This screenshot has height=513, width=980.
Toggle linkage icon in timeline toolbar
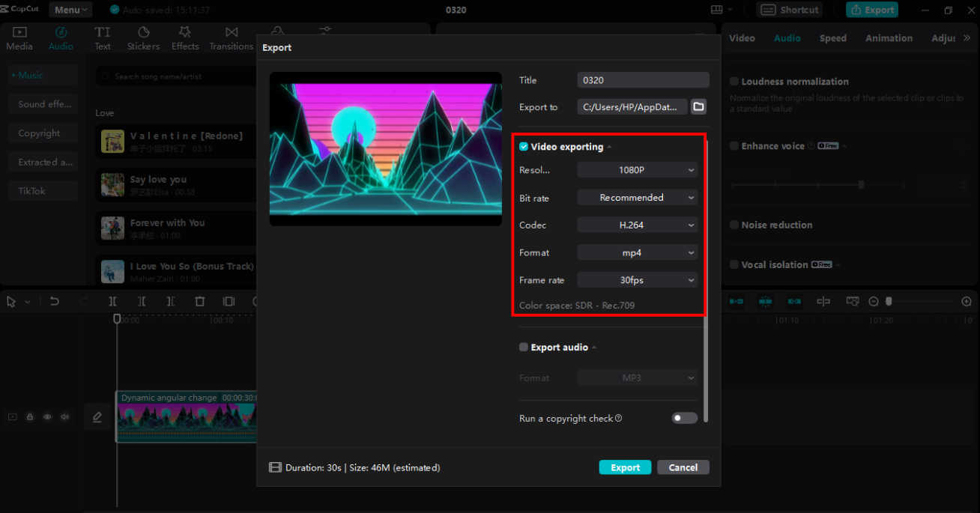794,301
